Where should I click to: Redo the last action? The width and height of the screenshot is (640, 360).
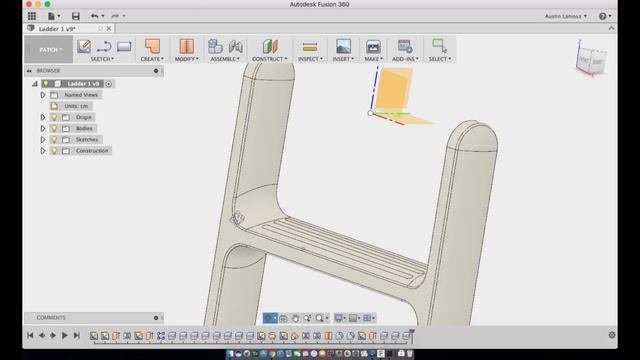[x=115, y=16]
